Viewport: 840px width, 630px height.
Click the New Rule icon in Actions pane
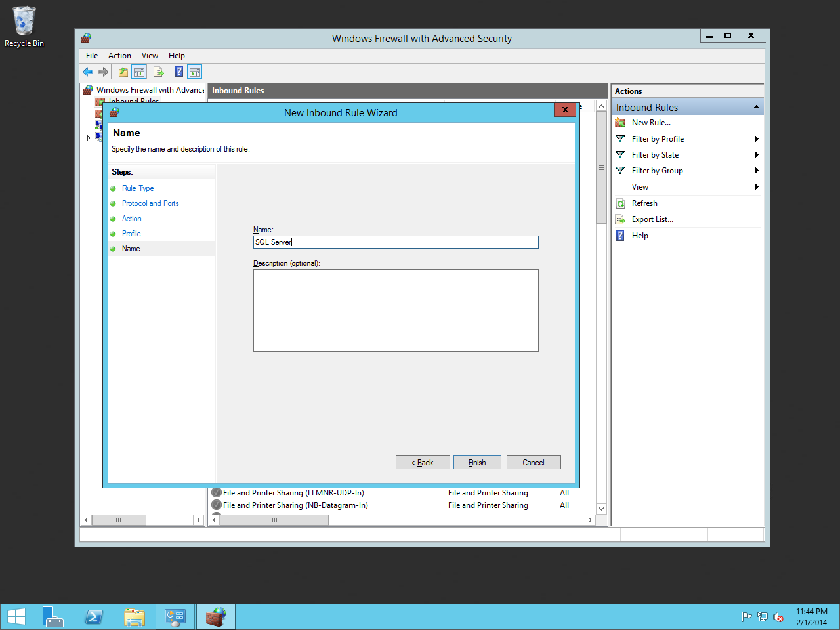pyautogui.click(x=620, y=123)
